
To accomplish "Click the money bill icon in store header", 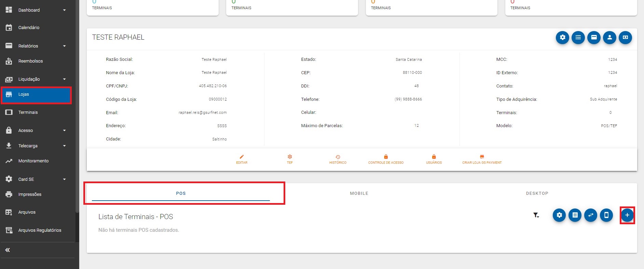I will click(625, 38).
